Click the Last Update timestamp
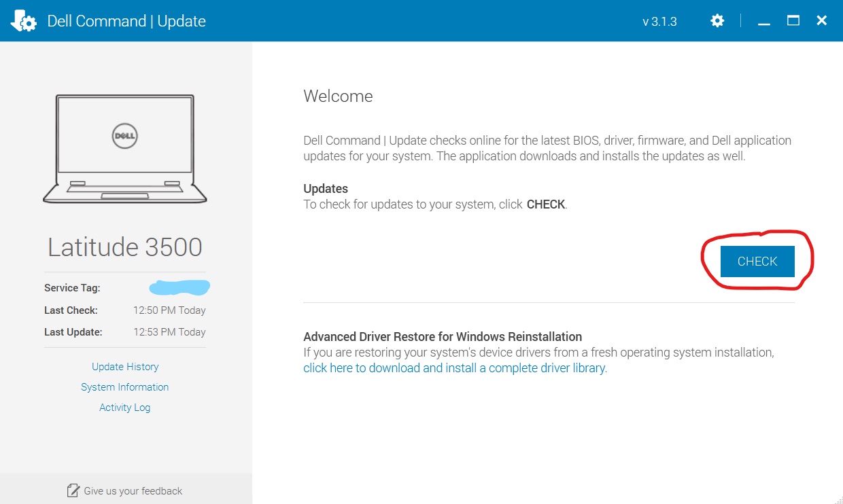The height and width of the screenshot is (504, 843). (169, 331)
